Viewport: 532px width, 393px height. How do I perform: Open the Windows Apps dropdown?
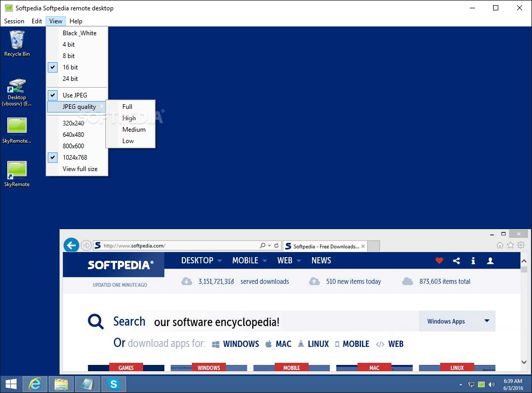457,321
